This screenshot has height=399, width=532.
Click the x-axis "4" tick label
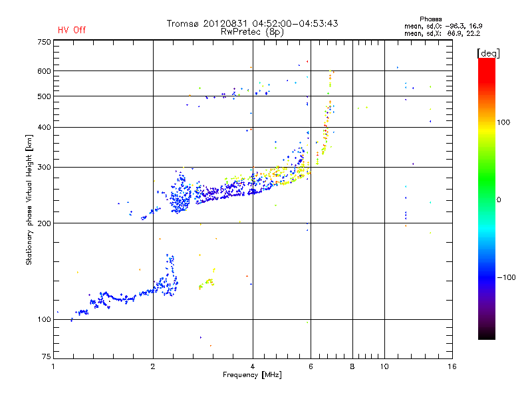[253, 366]
